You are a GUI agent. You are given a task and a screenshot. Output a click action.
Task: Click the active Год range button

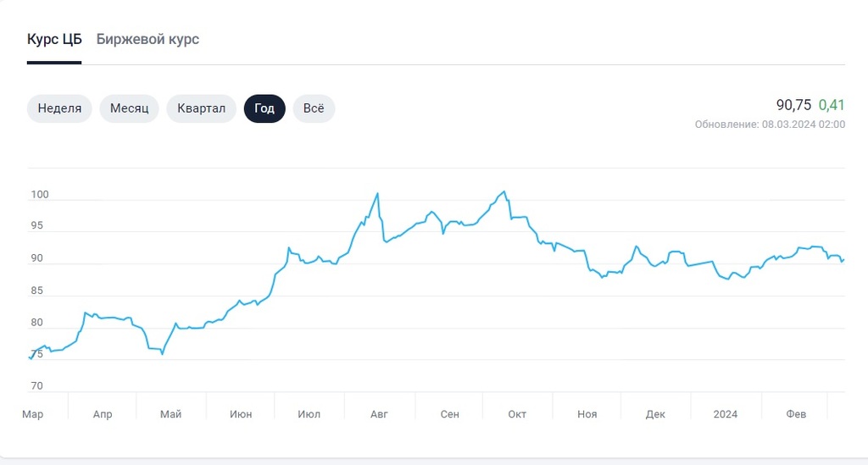click(264, 108)
